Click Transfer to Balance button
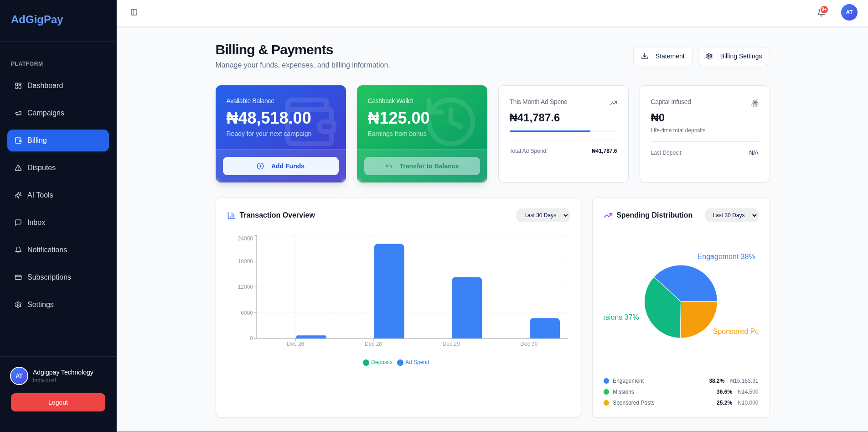 [422, 166]
